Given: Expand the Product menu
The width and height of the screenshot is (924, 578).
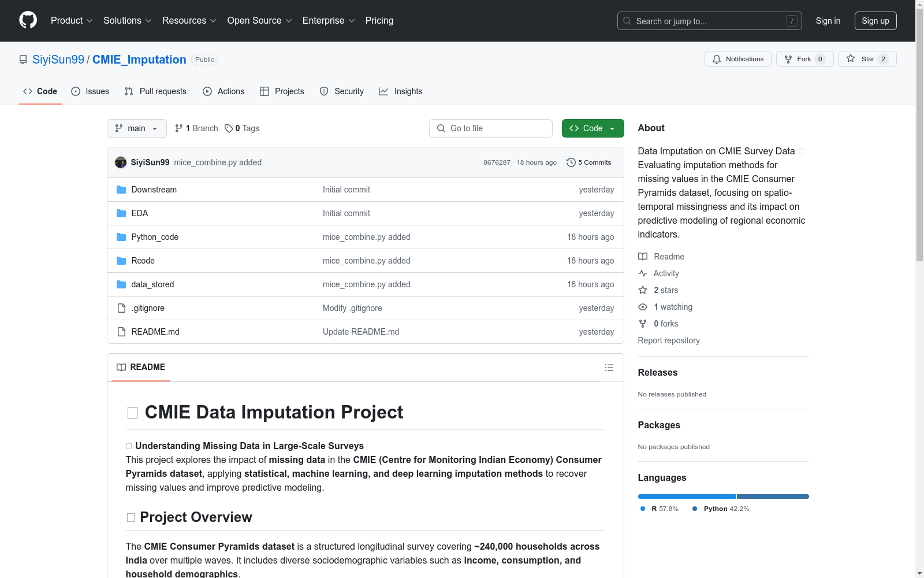Looking at the screenshot, I should coord(72,21).
